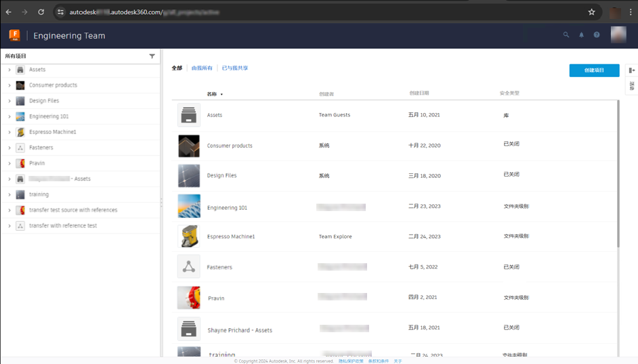Sort by the 名称 column header
Image resolution: width=638 pixels, height=364 pixels.
point(215,94)
